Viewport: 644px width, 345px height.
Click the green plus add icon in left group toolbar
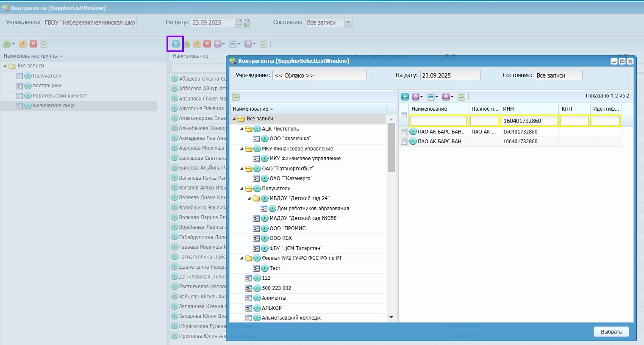[x=7, y=44]
